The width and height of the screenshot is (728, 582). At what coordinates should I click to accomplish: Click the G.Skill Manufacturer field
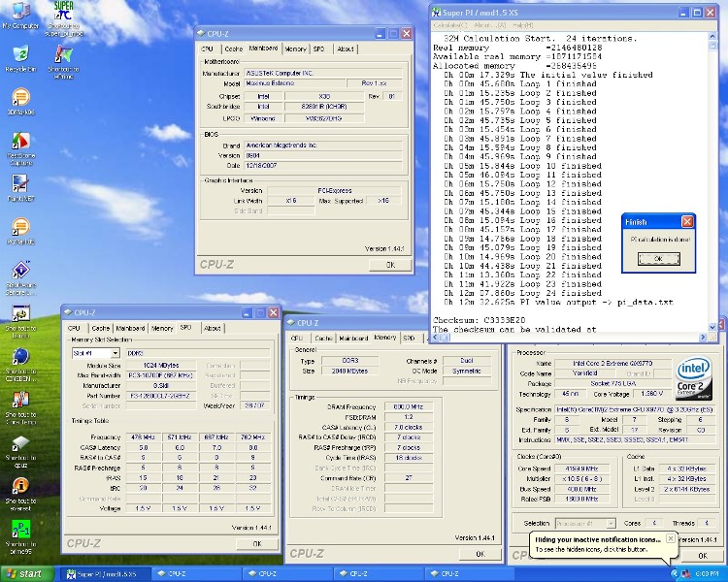click(x=160, y=386)
